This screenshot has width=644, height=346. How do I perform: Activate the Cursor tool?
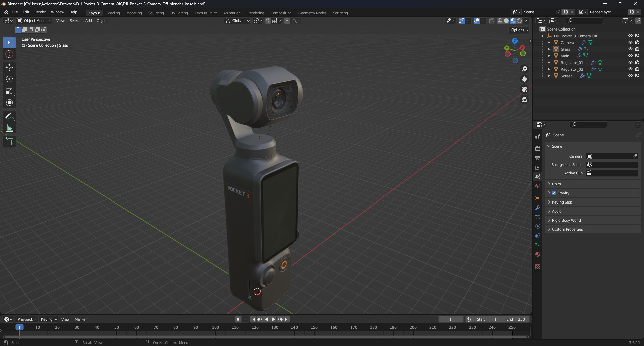pos(9,54)
